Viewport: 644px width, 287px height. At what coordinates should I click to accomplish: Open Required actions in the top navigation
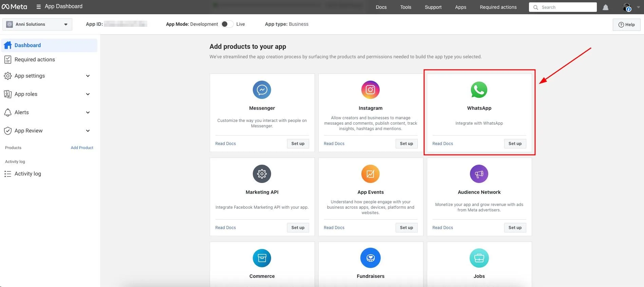coord(498,7)
